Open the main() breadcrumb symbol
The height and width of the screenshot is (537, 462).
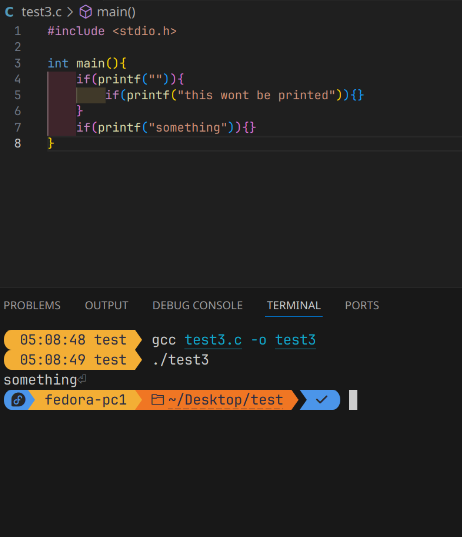pyautogui.click(x=116, y=12)
